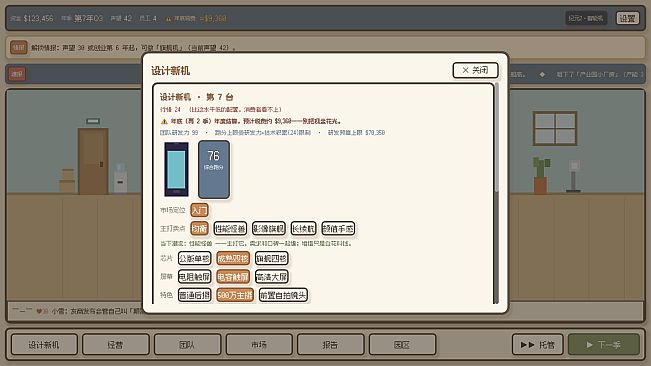Click the 第7年Q3 date in top bar
The height and width of the screenshot is (366, 651).
88,18
